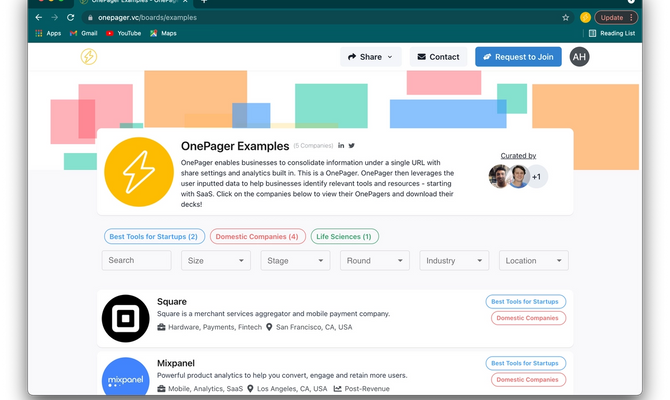Click the large yellow lightning board logo
The image size is (670, 400).
tap(139, 172)
